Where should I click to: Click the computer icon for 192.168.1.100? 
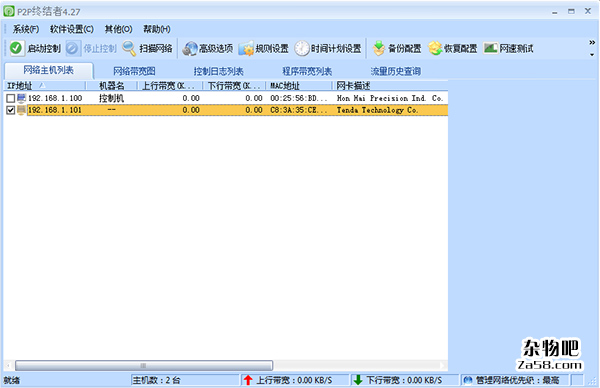click(21, 98)
